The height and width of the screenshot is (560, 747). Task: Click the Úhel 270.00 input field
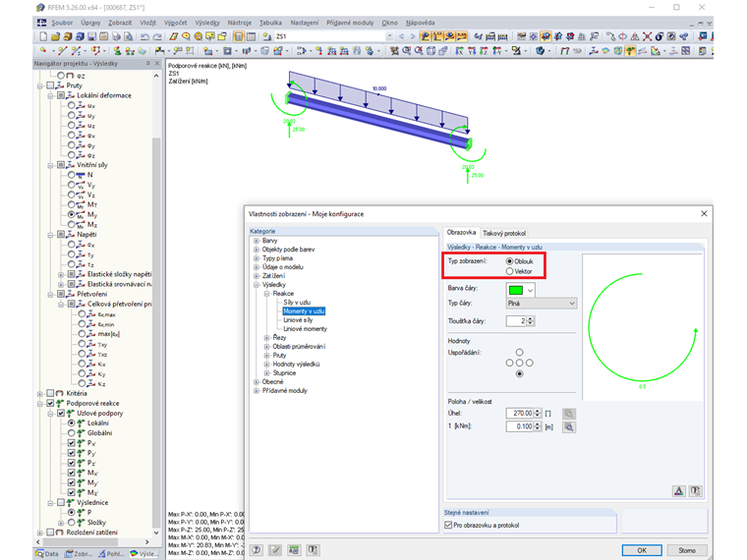click(x=520, y=414)
